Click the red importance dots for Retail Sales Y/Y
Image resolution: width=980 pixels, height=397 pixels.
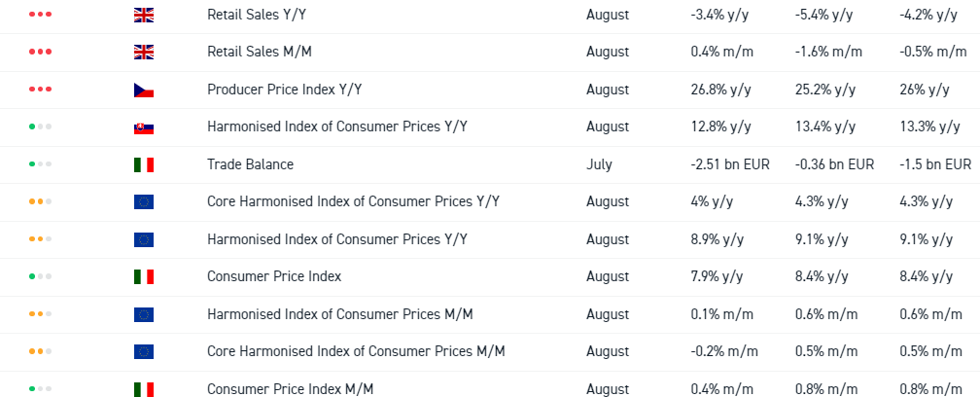coord(41,15)
